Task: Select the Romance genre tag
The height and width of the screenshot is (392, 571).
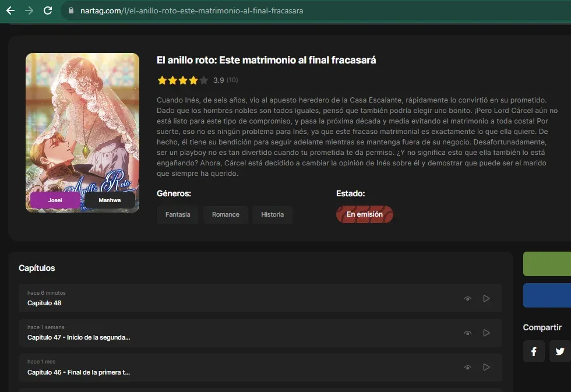Action: pyautogui.click(x=226, y=214)
